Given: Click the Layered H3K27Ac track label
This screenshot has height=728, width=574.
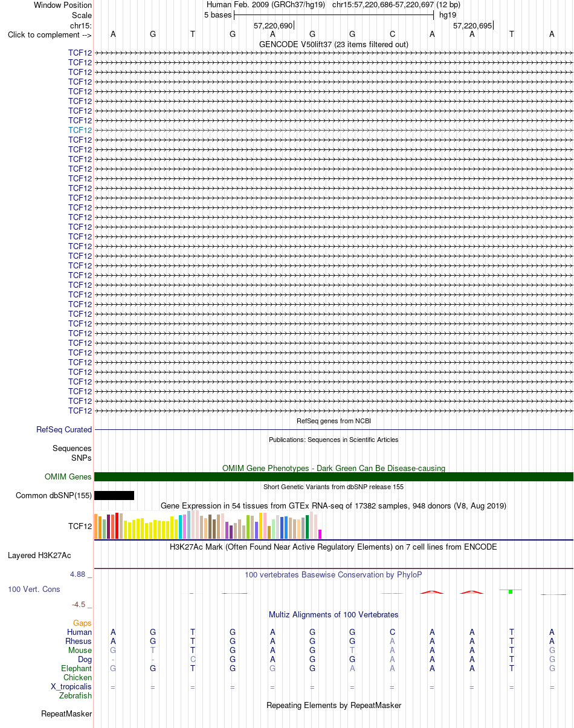Looking at the screenshot, I should point(39,555).
